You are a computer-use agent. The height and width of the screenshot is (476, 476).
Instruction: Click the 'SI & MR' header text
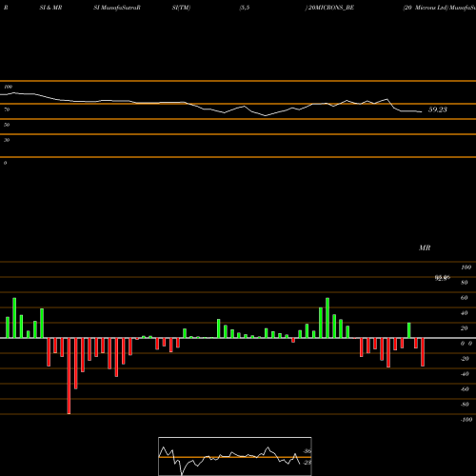pyautogui.click(x=50, y=8)
